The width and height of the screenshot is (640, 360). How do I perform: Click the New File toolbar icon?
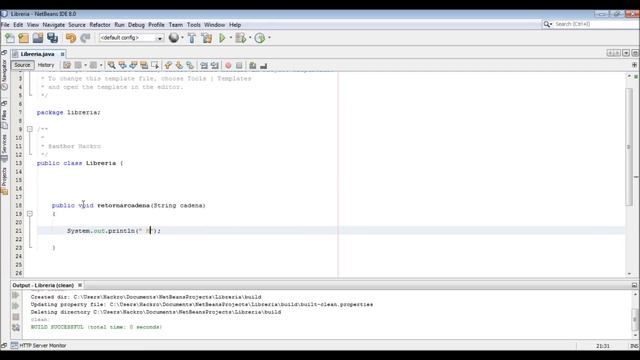[10, 38]
